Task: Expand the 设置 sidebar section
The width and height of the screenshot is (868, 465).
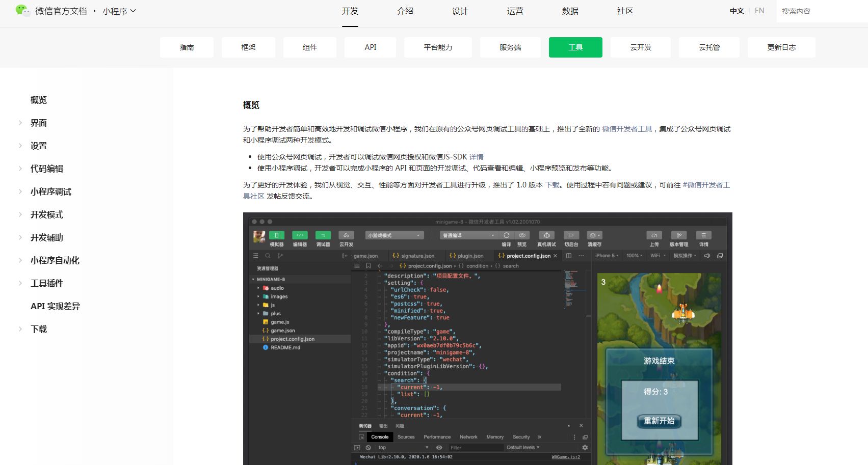Action: 39,146
